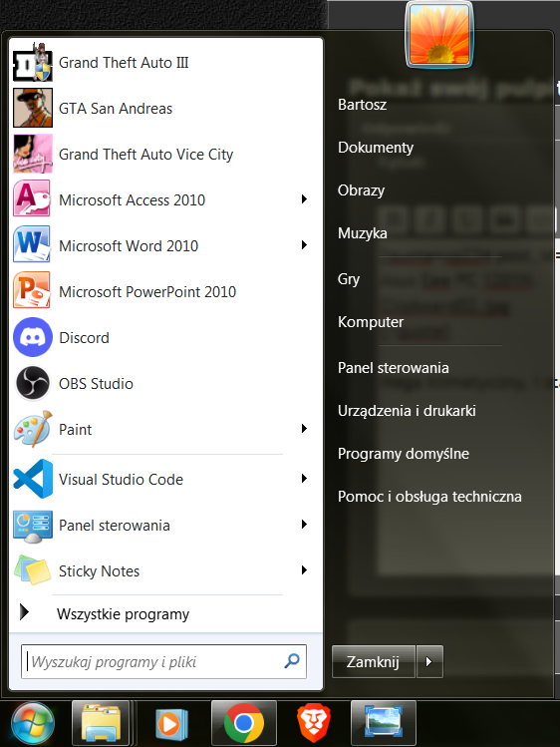Open Muzyka library
Viewport: 560px width, 747px height.
coord(363,233)
